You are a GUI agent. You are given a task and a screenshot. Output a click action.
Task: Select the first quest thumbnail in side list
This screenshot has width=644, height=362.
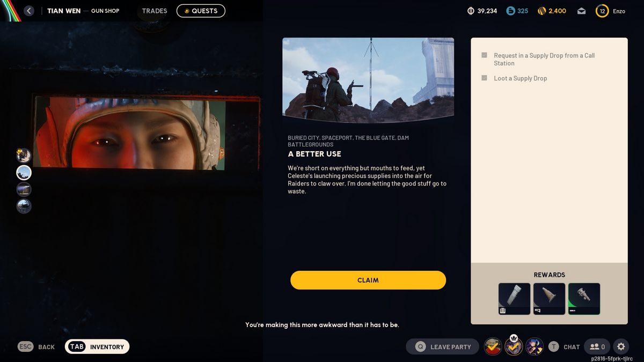coord(24,156)
